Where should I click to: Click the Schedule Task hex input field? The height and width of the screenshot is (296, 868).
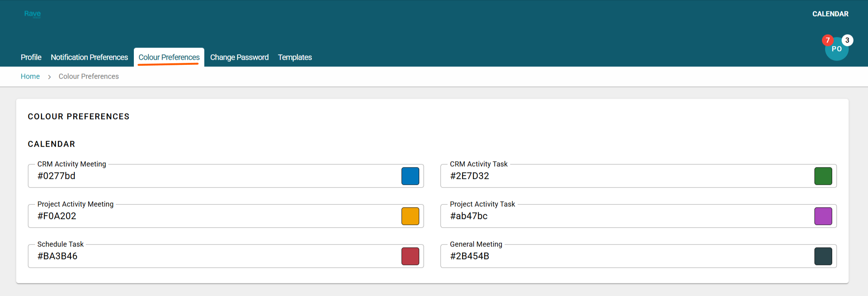[213, 256]
